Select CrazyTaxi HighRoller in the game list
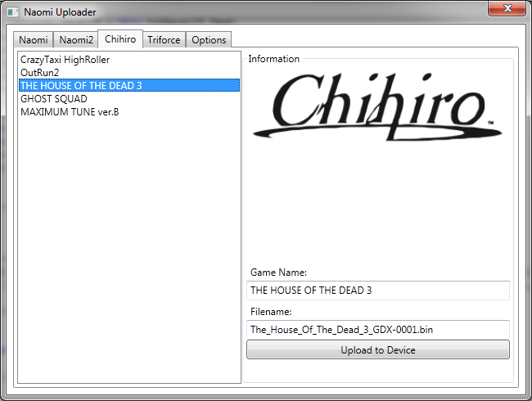This screenshot has height=401, width=532. 129,60
